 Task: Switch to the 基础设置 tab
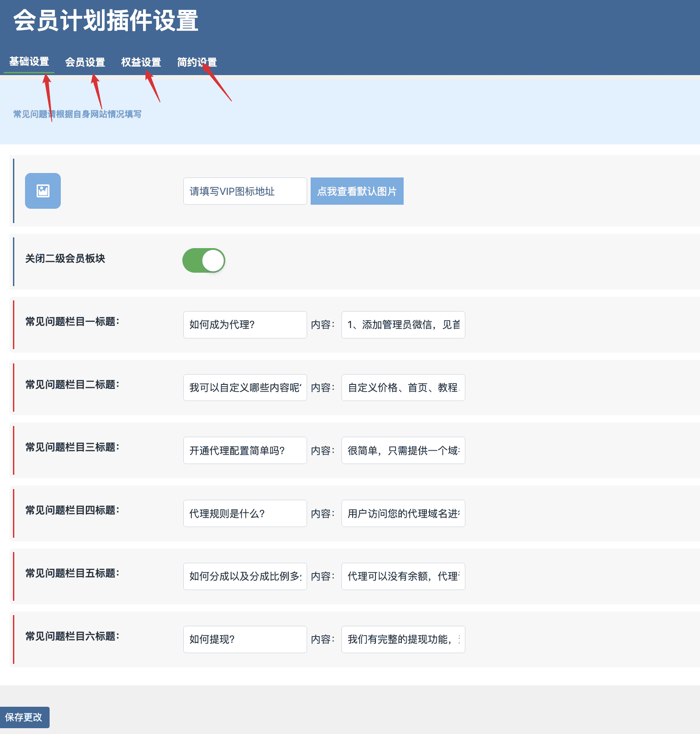click(x=29, y=62)
